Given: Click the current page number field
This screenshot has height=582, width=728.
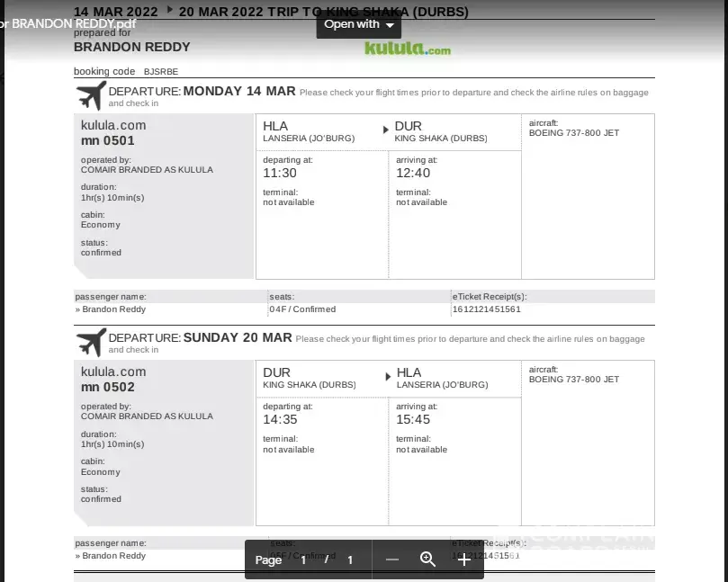Looking at the screenshot, I should (303, 560).
